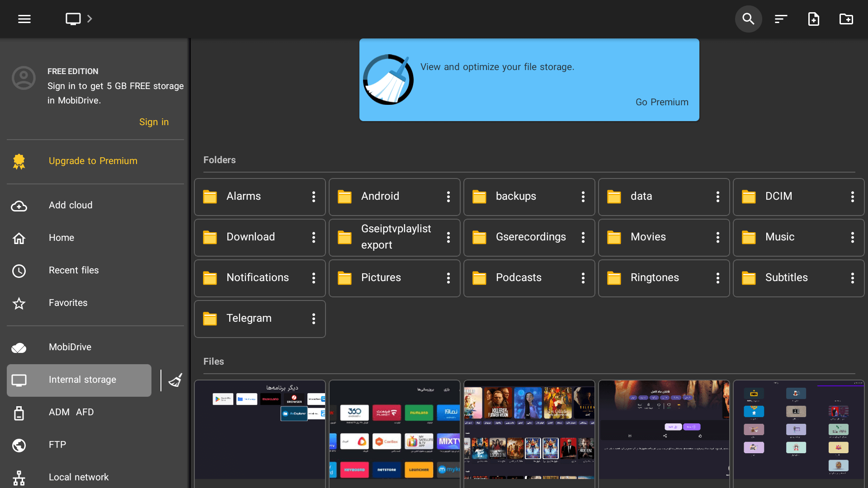Click the Sign in link
The image size is (868, 488).
point(154,122)
